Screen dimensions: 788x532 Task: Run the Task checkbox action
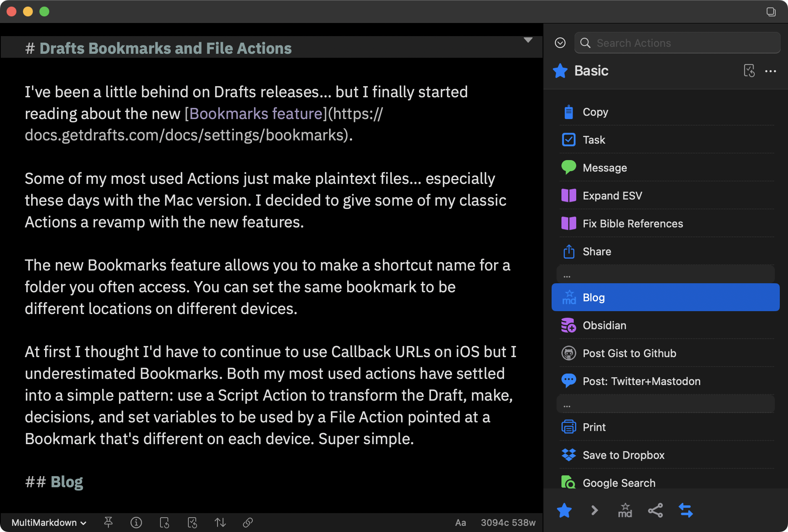[x=665, y=140]
